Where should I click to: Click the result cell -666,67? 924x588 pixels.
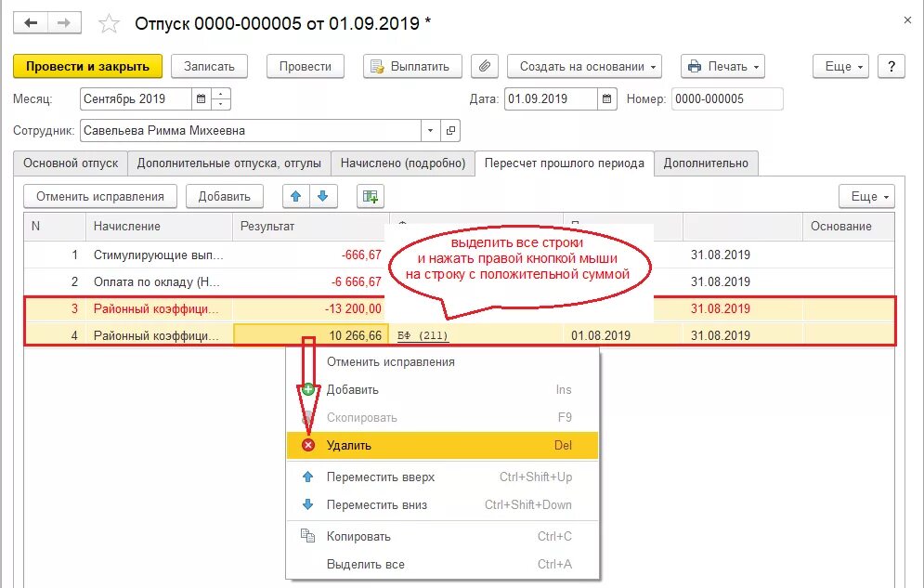tap(310, 255)
